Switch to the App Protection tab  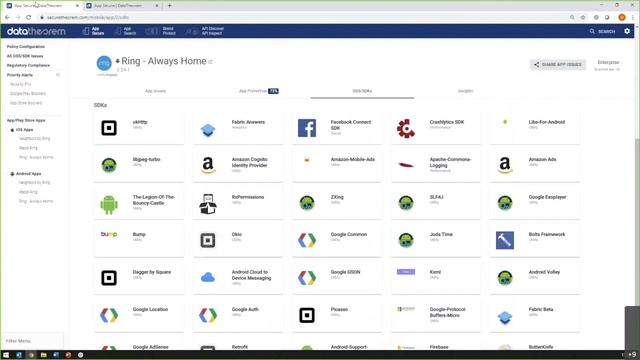coord(258,91)
